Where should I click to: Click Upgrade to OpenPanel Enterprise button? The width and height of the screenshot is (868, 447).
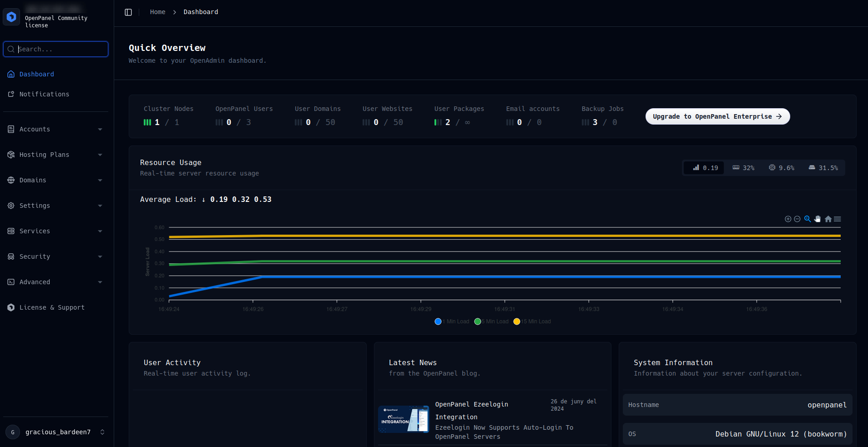click(x=717, y=116)
